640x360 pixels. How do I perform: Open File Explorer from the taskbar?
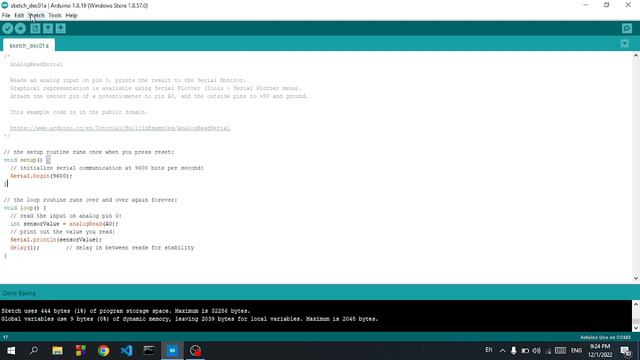[57, 351]
